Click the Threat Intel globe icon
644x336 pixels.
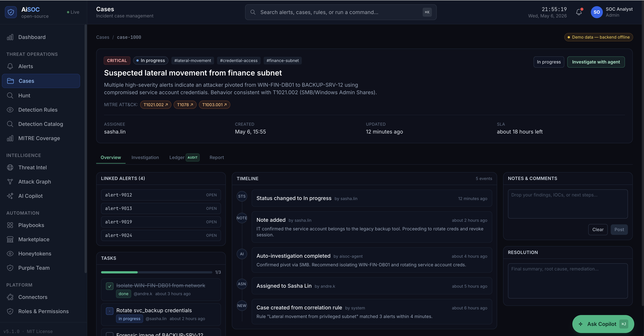click(10, 167)
